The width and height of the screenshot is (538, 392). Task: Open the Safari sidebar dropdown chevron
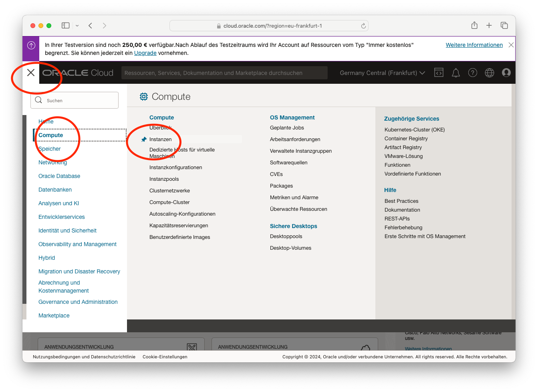coord(77,26)
